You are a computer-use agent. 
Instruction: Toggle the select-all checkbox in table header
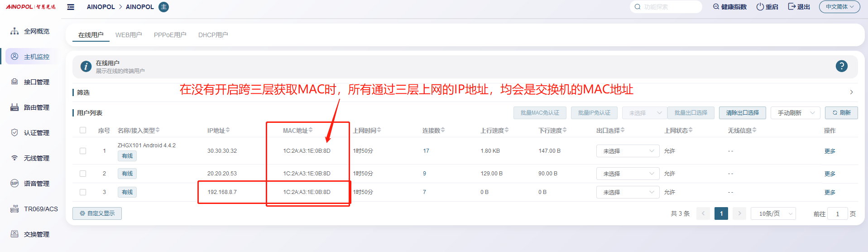point(83,131)
